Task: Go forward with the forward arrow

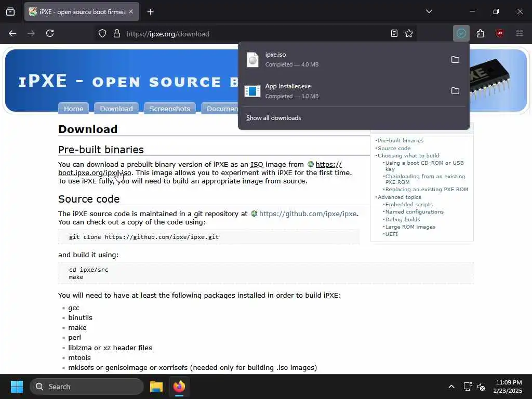Action: pos(31,33)
